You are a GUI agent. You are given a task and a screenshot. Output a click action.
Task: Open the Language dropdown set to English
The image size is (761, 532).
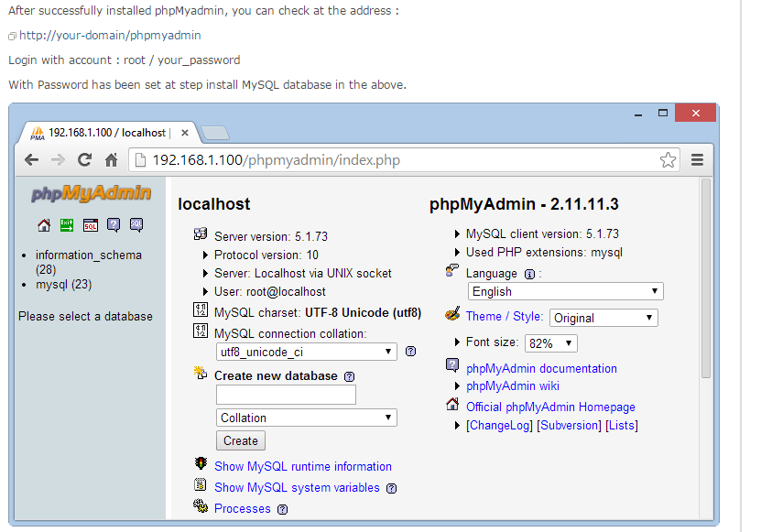[565, 291]
